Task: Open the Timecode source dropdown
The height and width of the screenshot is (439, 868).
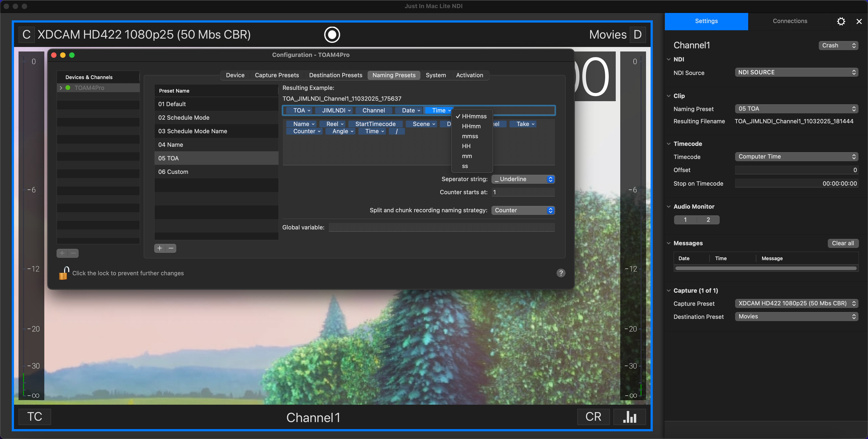Action: 797,156
